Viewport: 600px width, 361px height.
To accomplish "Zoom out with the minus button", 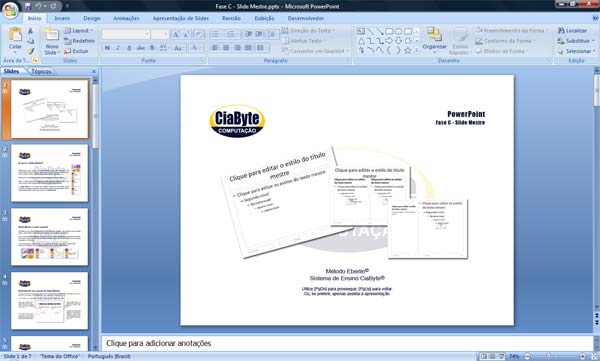I will coord(527,356).
